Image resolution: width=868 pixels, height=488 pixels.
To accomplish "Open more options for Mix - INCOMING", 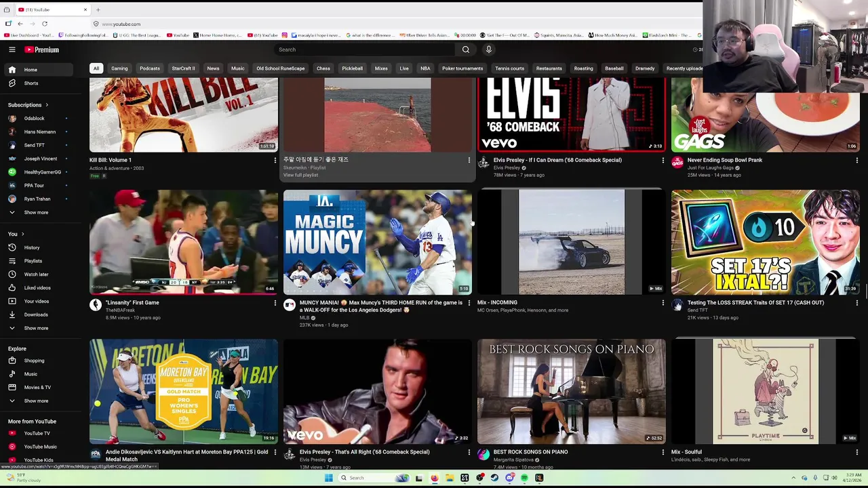I will [663, 303].
